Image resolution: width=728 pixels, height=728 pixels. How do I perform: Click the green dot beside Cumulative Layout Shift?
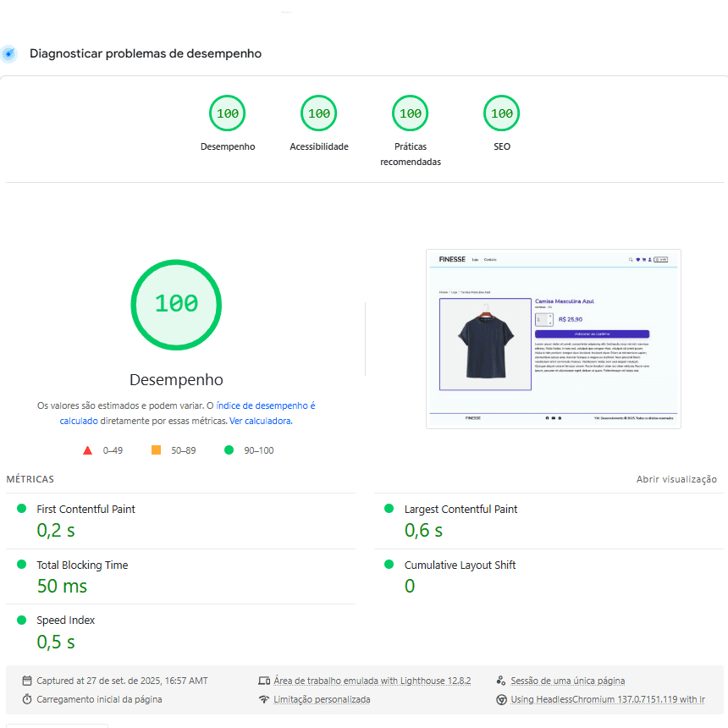[x=388, y=564]
